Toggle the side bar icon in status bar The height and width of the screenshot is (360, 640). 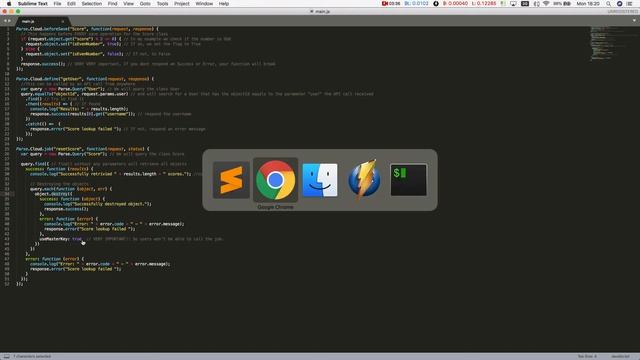click(7, 356)
